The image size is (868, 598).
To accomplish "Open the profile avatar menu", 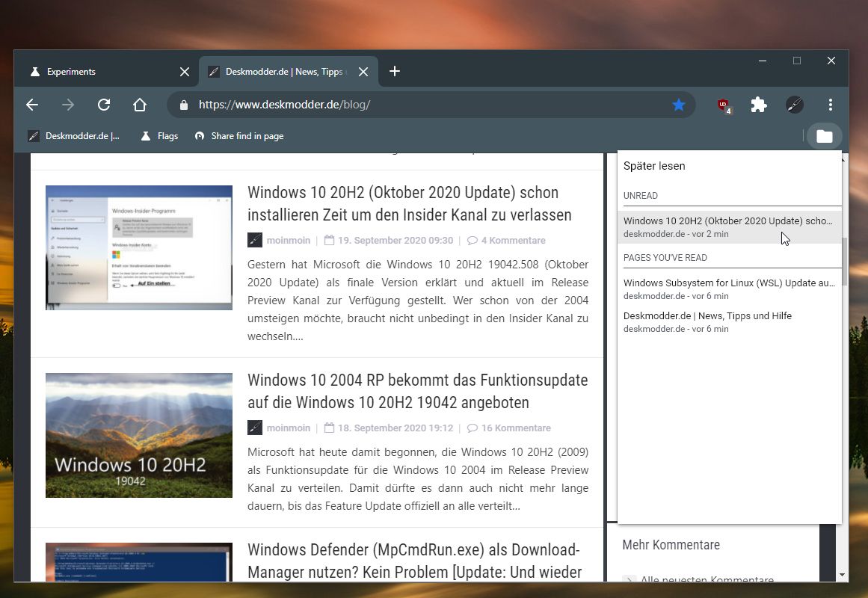I will coord(795,105).
